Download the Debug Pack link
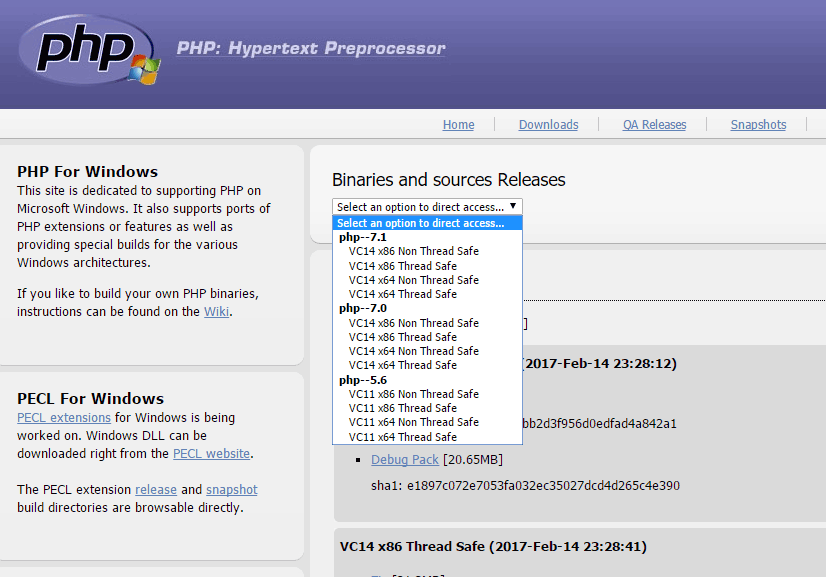This screenshot has height=577, width=826. [x=405, y=459]
